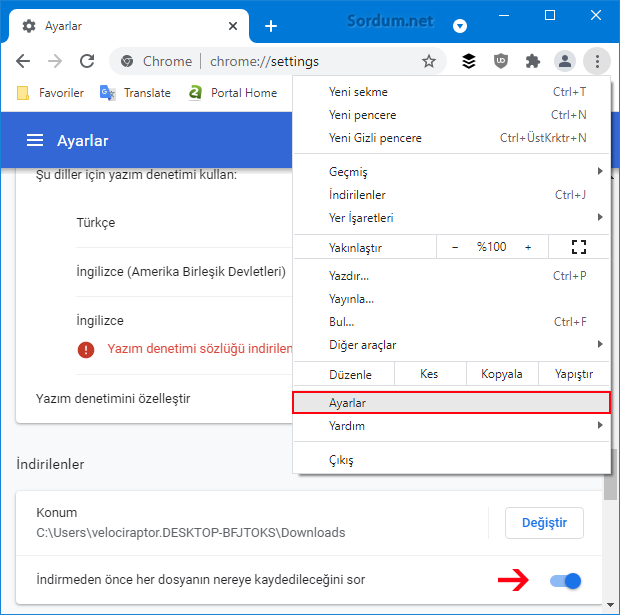The width and height of the screenshot is (620, 615).
Task: Click the gear icon on Ayarlar tab
Action: click(29, 26)
